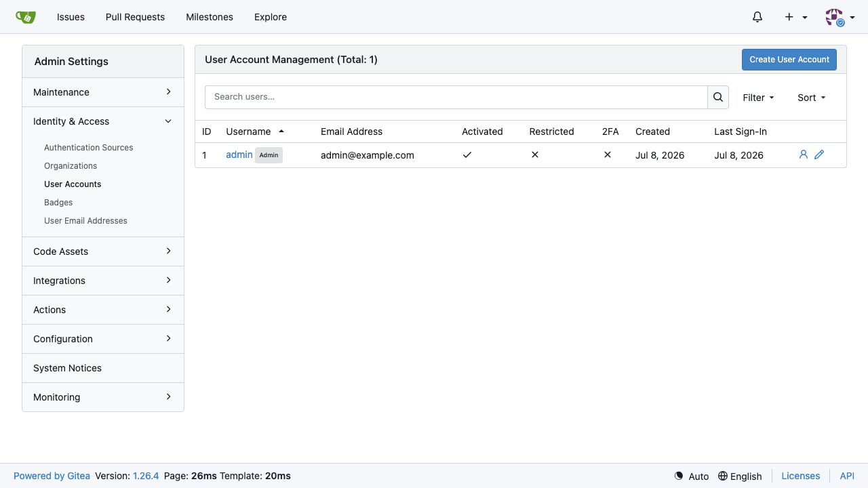Click the edit pencil icon for admin
The image size is (868, 488).
(819, 155)
